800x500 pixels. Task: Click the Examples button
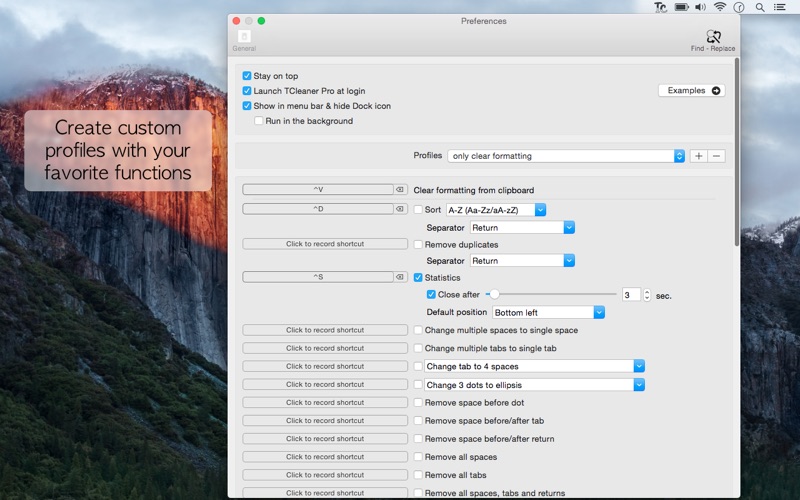coord(691,91)
